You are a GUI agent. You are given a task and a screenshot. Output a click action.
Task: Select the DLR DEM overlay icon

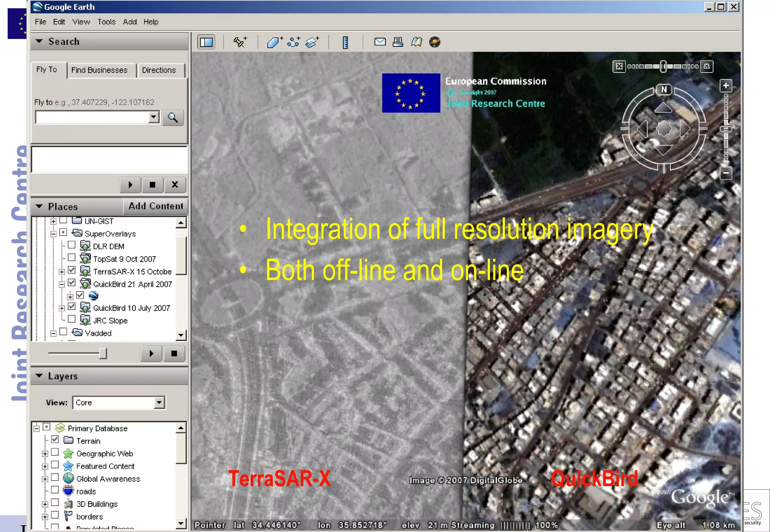pos(85,246)
